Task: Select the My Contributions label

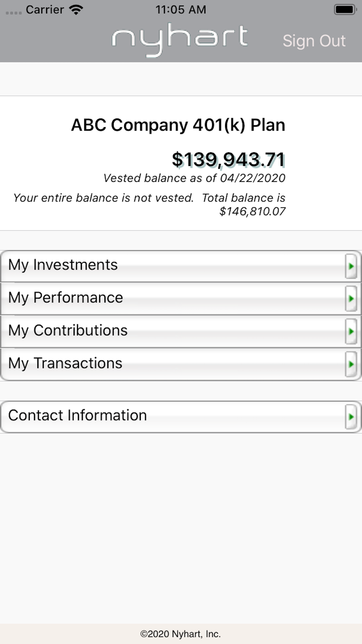Action: (x=68, y=331)
